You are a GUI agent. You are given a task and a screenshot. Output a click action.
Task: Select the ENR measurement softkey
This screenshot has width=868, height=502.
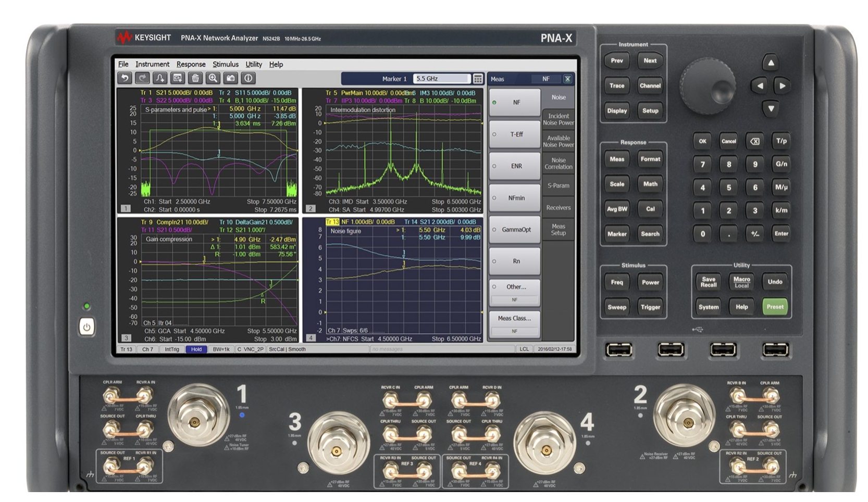click(x=514, y=166)
